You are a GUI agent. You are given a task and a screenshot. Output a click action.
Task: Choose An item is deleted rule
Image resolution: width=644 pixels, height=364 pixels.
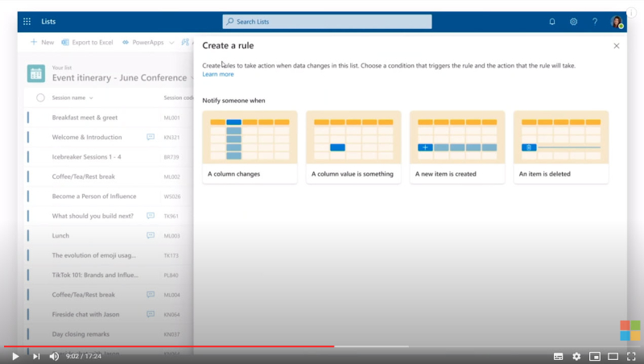(561, 147)
